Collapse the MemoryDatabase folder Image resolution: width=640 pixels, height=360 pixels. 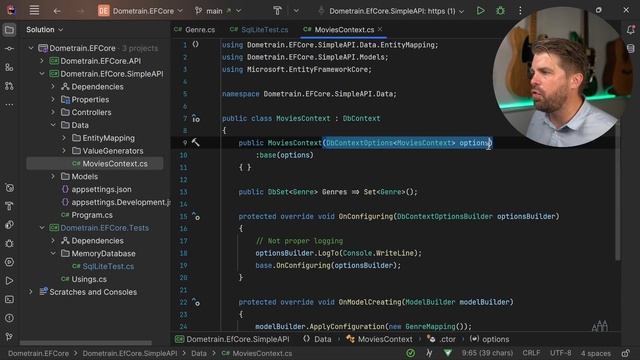click(53, 253)
